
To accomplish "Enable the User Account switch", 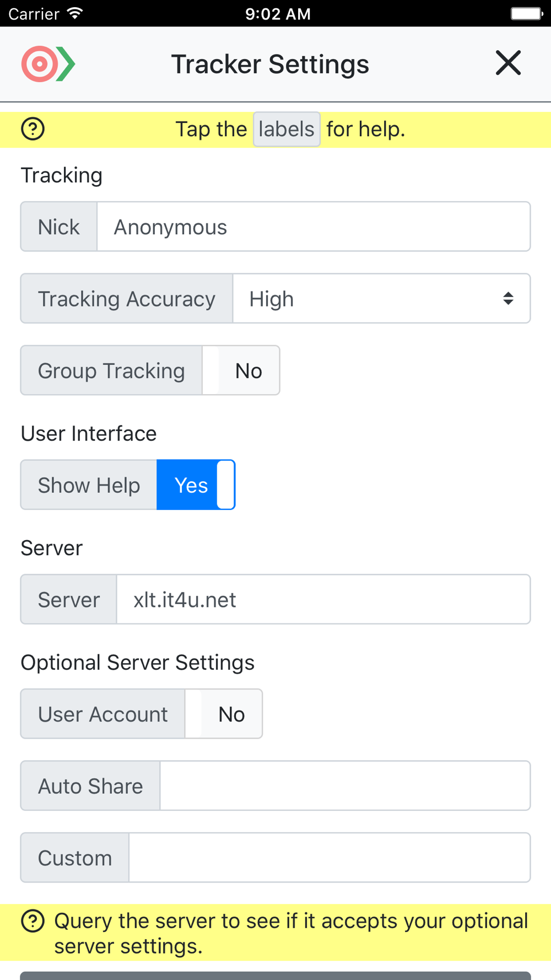I will tap(224, 714).
